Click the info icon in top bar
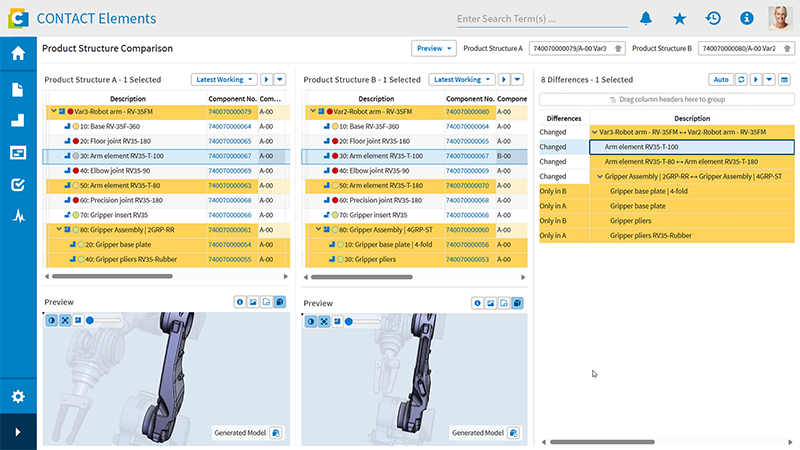 coord(746,18)
